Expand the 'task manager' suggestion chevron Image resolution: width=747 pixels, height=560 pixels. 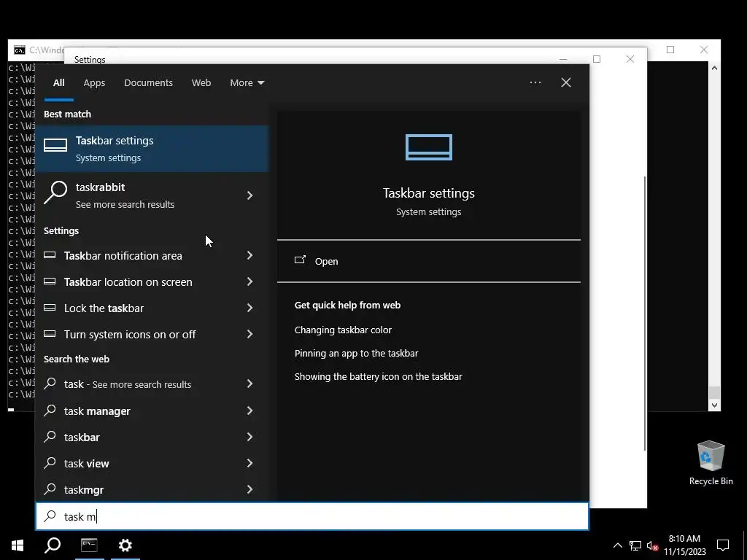tap(249, 411)
